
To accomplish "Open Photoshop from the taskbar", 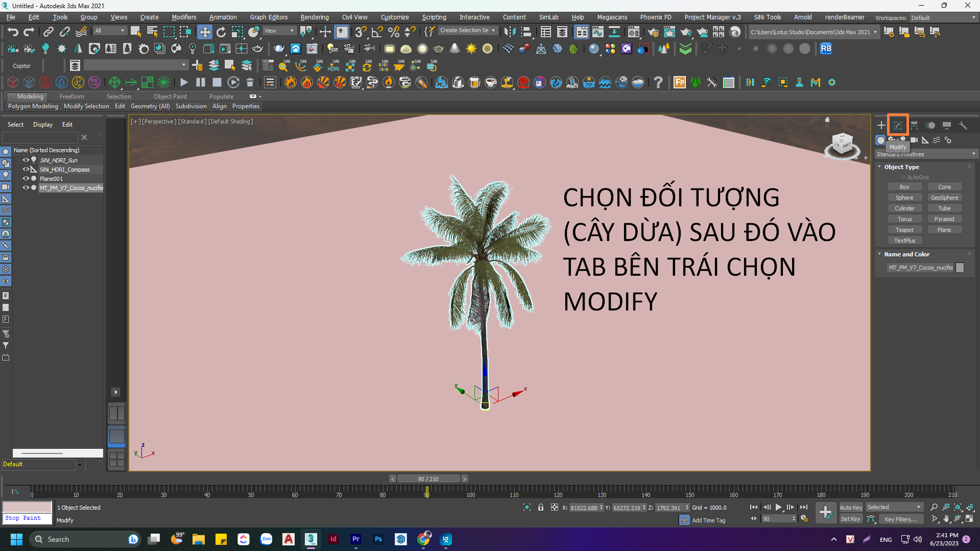I will coord(378,539).
